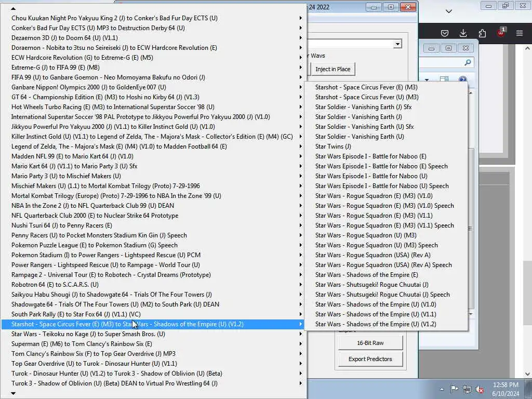Click the network icon in system tray

[x=467, y=390]
